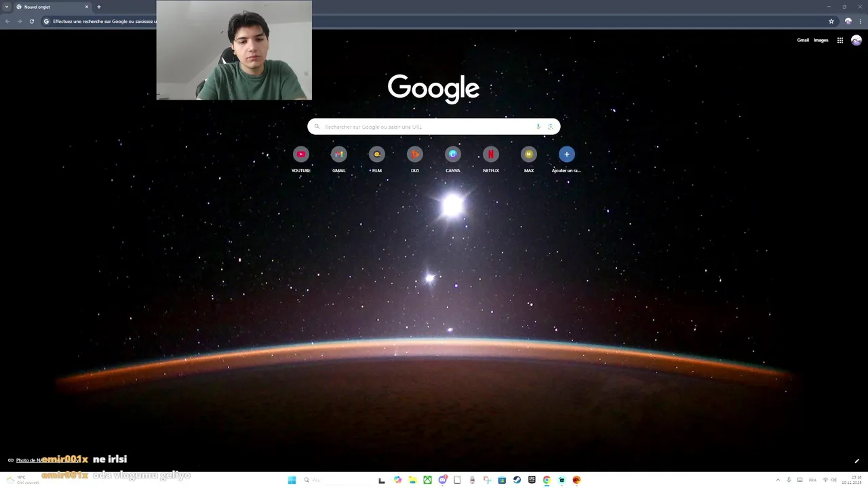The width and height of the screenshot is (868, 488).
Task: Open Google Lens image search icon
Action: [550, 127]
